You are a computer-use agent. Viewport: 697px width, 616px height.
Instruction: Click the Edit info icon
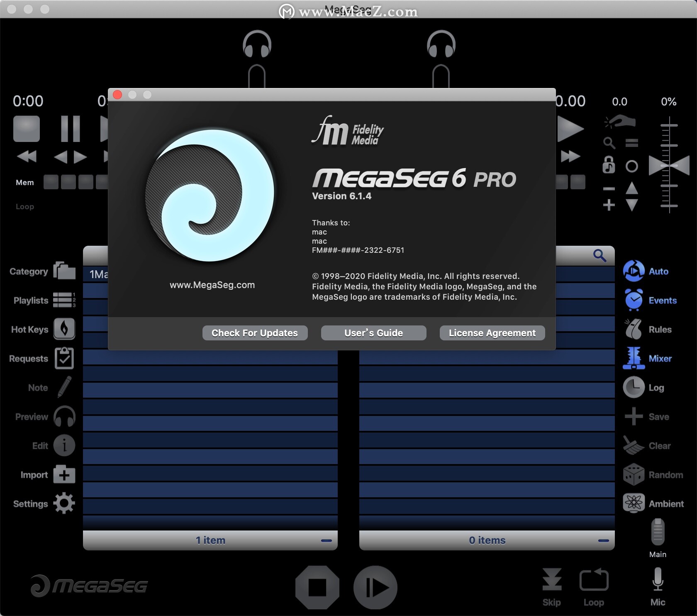pos(64,445)
